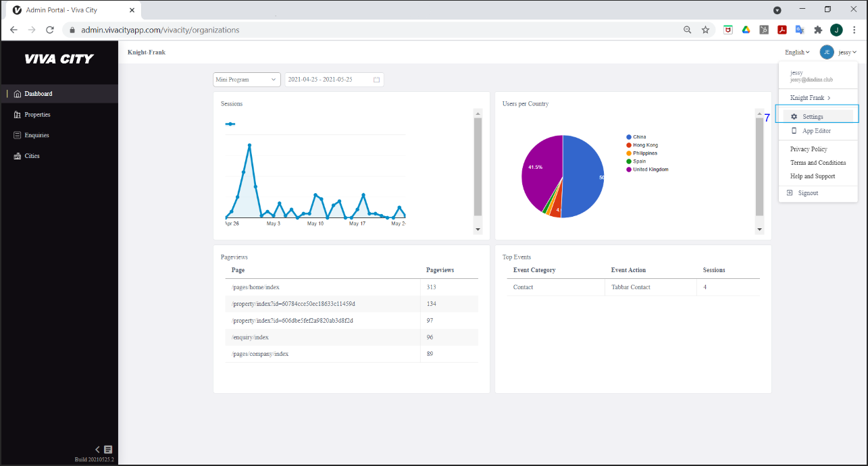Open the McAfee extension icon

click(728, 30)
